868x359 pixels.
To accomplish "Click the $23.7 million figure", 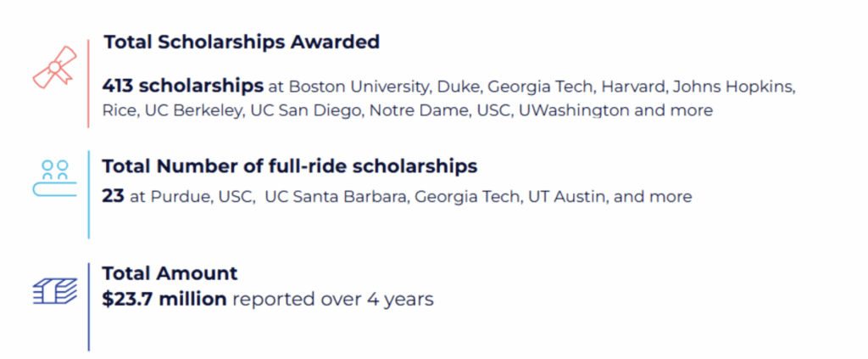I will pos(164,299).
